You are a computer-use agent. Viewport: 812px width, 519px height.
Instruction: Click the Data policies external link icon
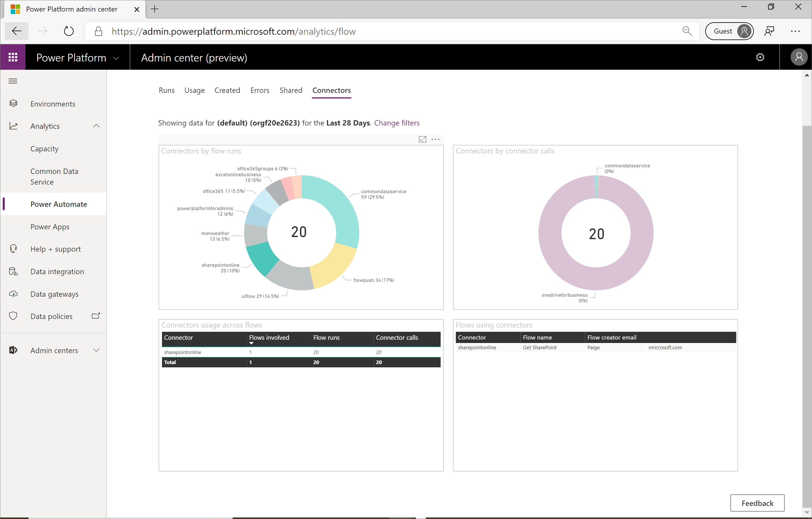tap(96, 316)
